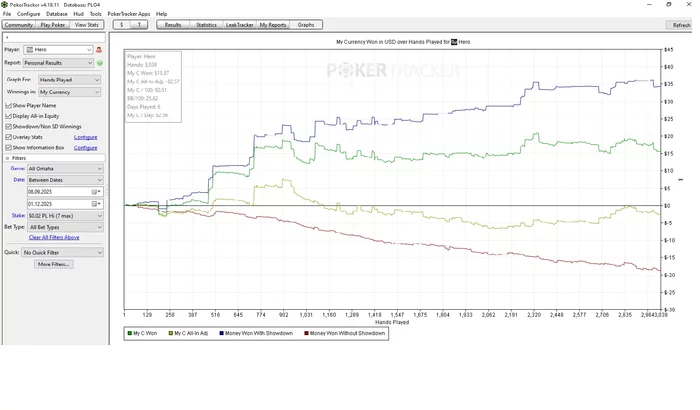Switch to the Results tab
The height and width of the screenshot is (410, 700).
(173, 25)
